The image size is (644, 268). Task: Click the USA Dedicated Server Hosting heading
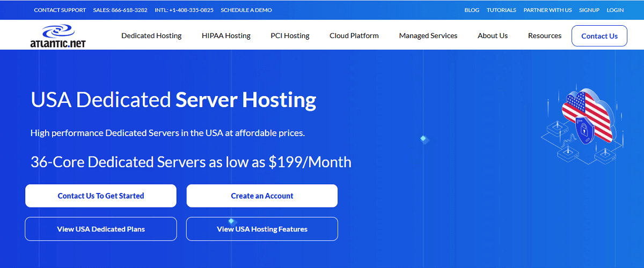point(173,100)
